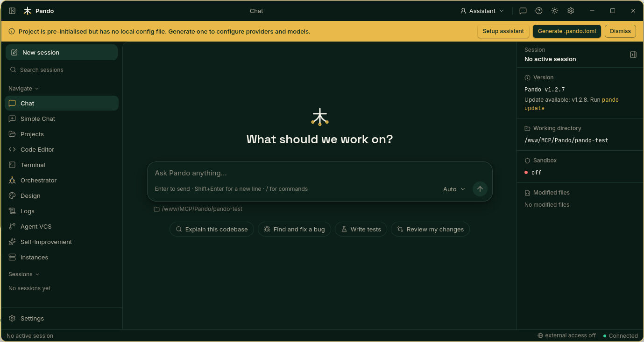Click the Logs icon in sidebar
644x342 pixels.
pyautogui.click(x=12, y=211)
